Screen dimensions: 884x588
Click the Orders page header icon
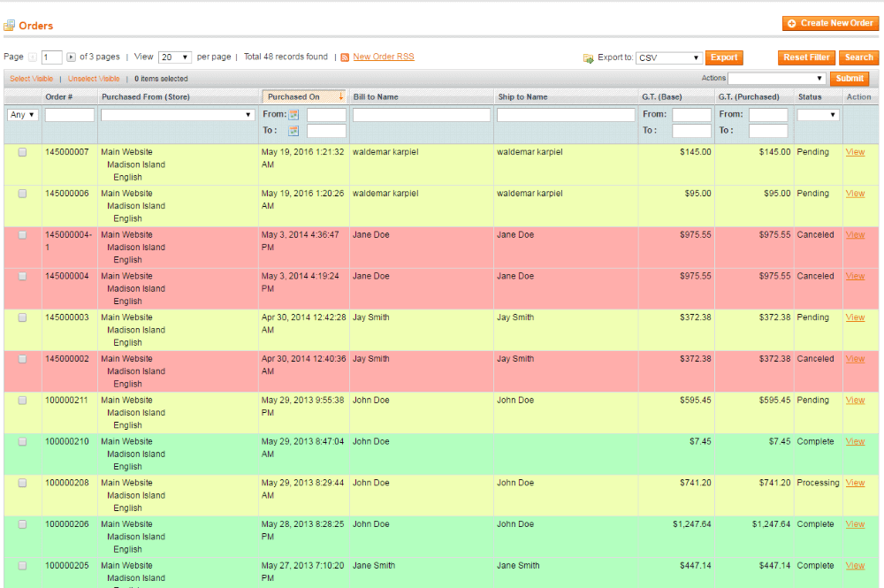pyautogui.click(x=9, y=26)
